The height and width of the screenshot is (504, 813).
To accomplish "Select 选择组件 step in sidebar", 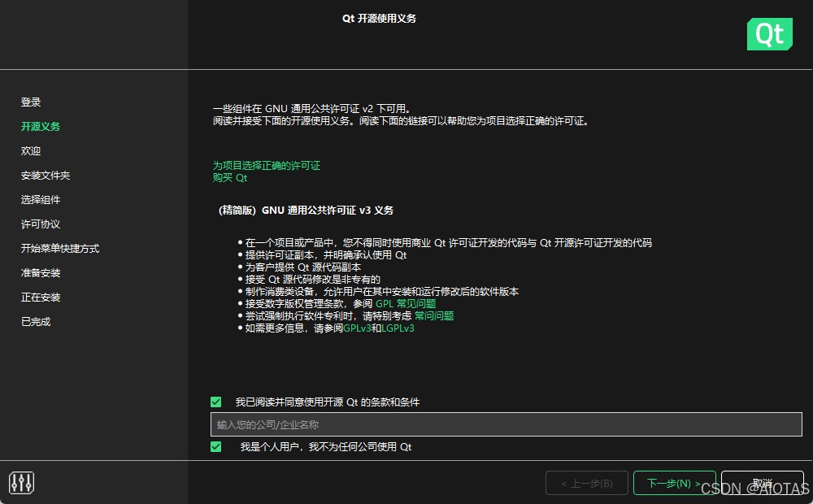I will coord(41,200).
